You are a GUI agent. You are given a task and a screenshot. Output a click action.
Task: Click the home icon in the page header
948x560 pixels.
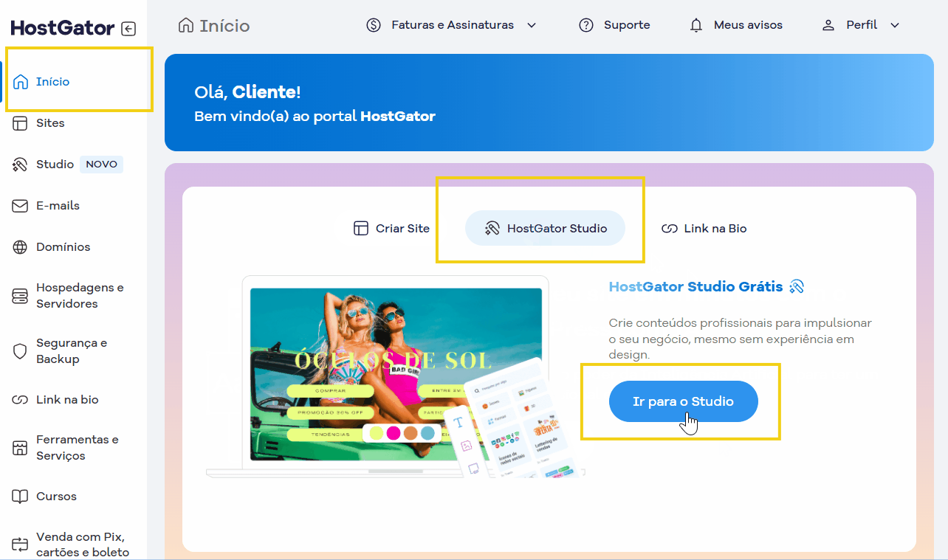pyautogui.click(x=186, y=25)
